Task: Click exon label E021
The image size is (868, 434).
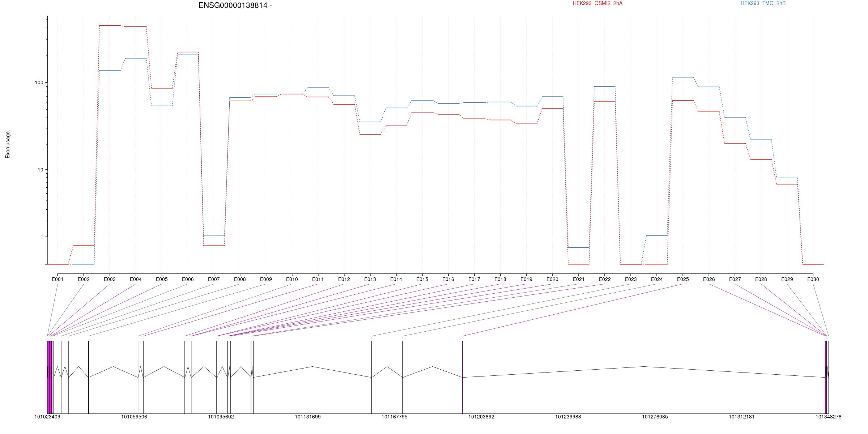Action: (x=579, y=279)
